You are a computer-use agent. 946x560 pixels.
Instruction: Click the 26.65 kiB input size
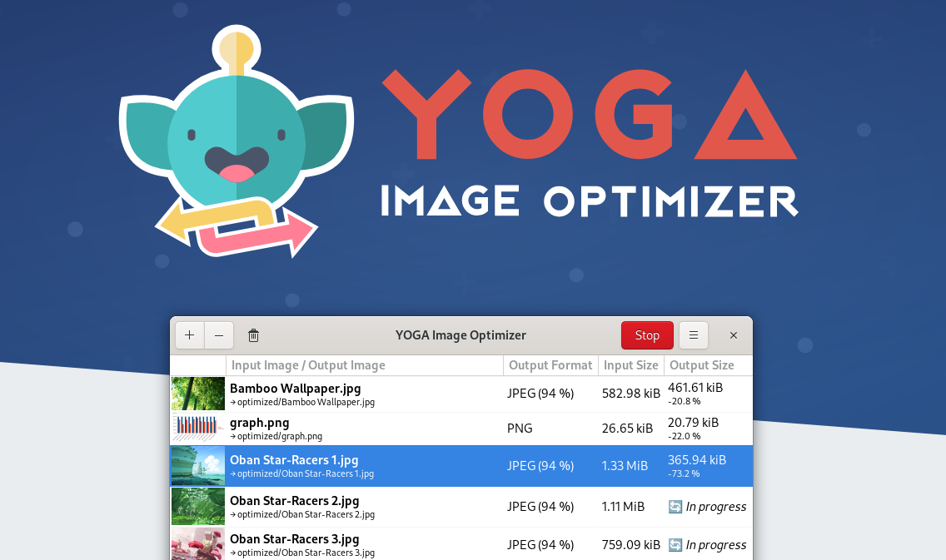(x=627, y=429)
